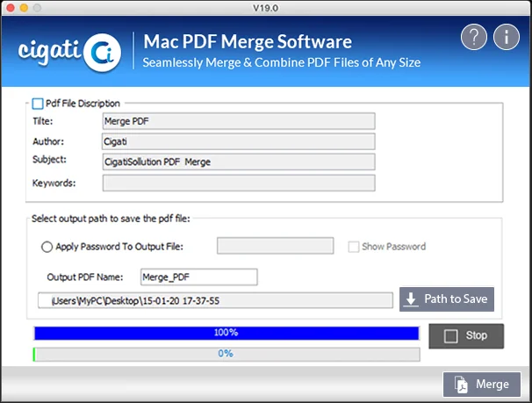Select Apply Password To Output File radio
532x403 pixels.
point(47,247)
